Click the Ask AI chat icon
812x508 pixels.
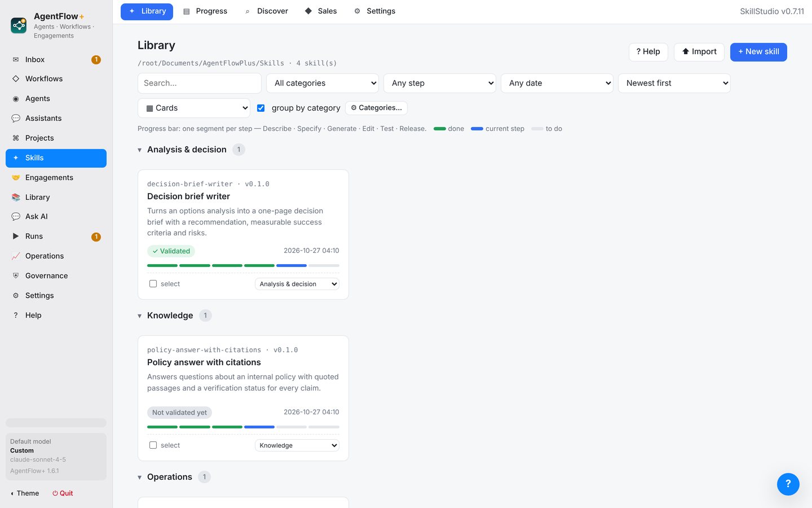16,216
